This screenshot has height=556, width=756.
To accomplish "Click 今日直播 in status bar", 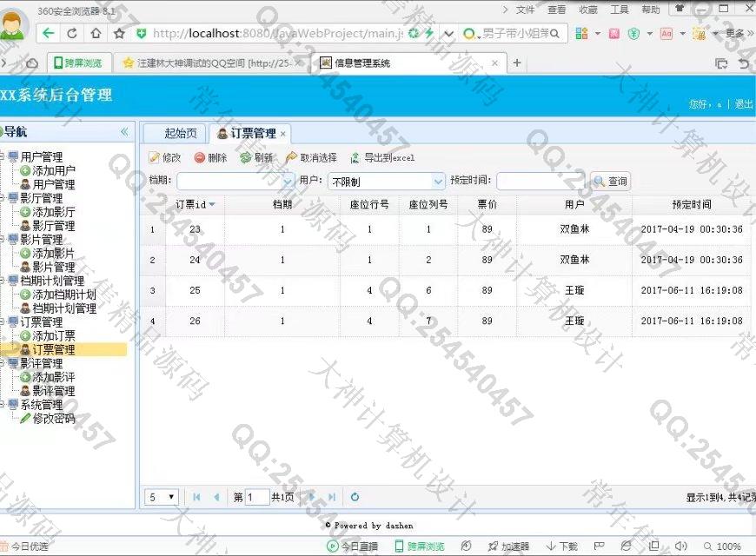I will pos(353,546).
